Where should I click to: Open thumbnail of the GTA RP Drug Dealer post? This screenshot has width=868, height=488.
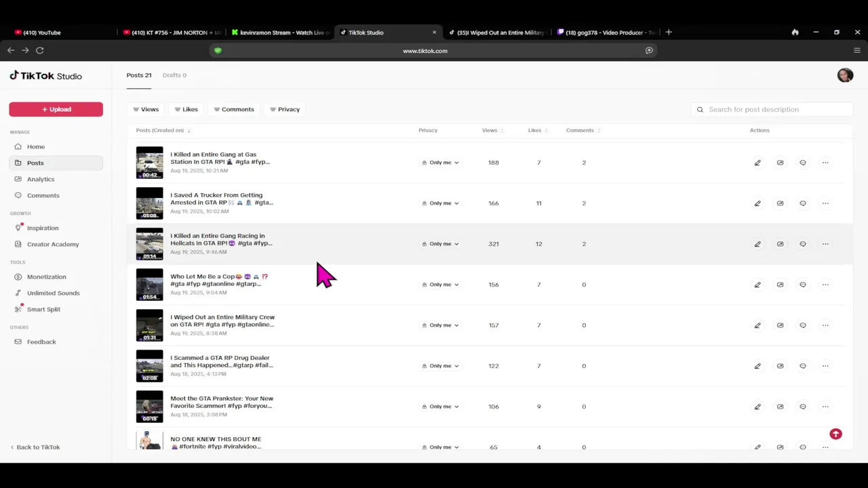149,366
